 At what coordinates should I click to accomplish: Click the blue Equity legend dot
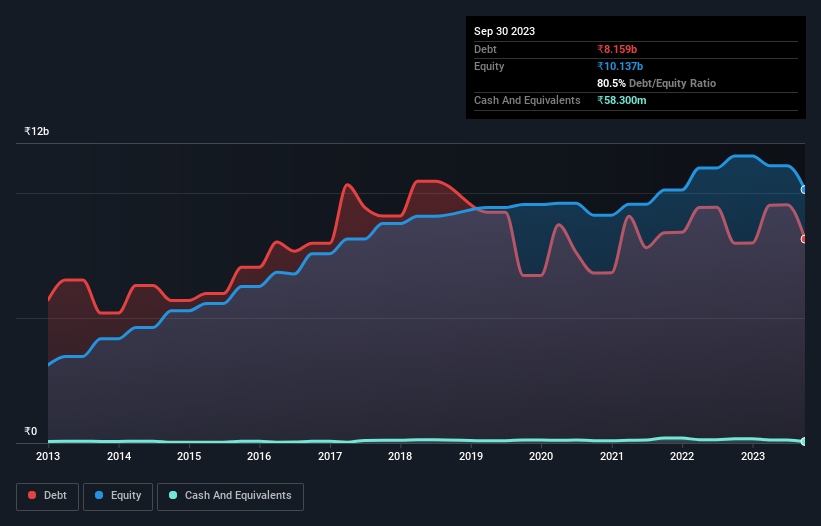[99, 495]
